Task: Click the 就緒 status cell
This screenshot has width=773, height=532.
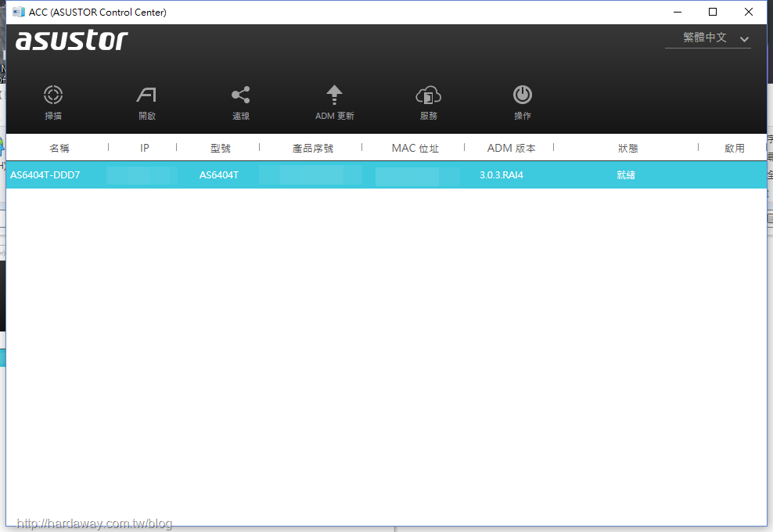Action: 626,175
